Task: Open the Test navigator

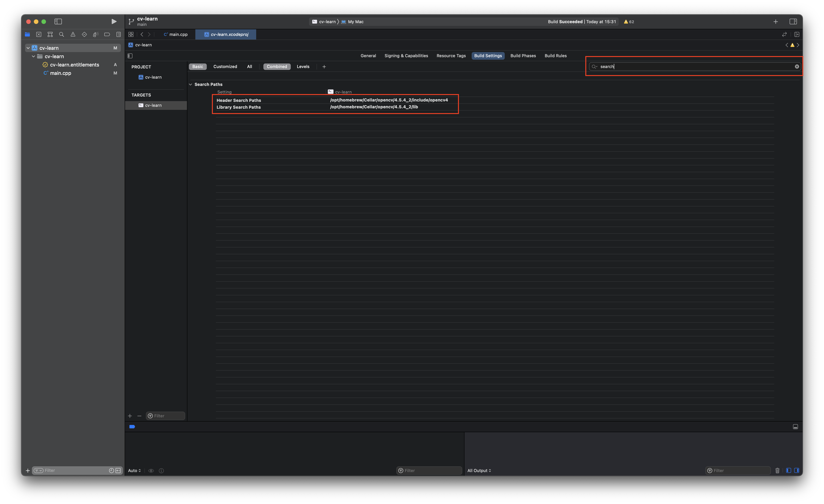Action: point(84,34)
